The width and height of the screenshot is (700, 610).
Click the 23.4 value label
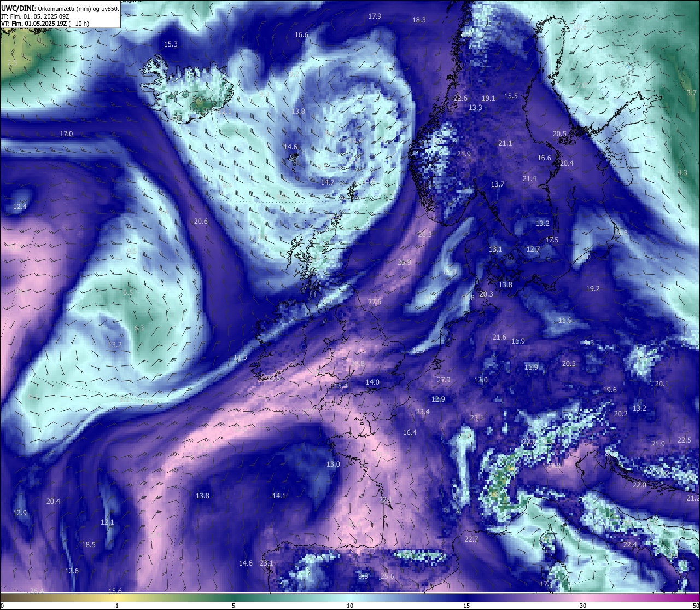click(x=423, y=411)
